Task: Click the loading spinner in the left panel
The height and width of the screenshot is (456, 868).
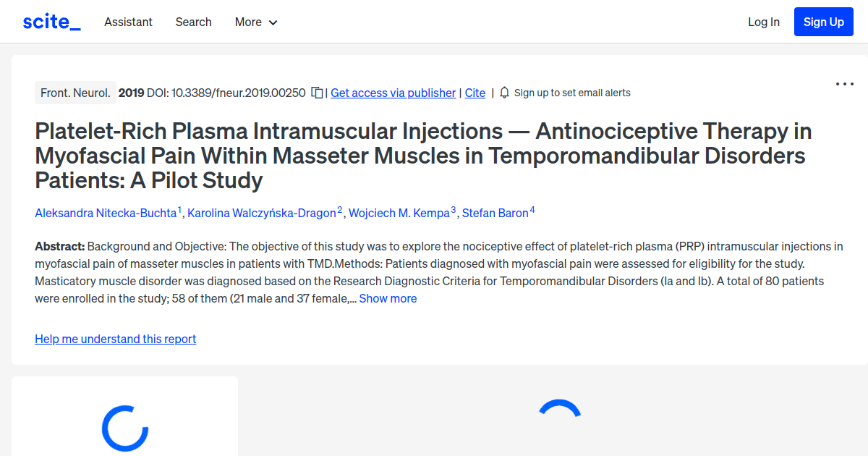Action: [124, 428]
